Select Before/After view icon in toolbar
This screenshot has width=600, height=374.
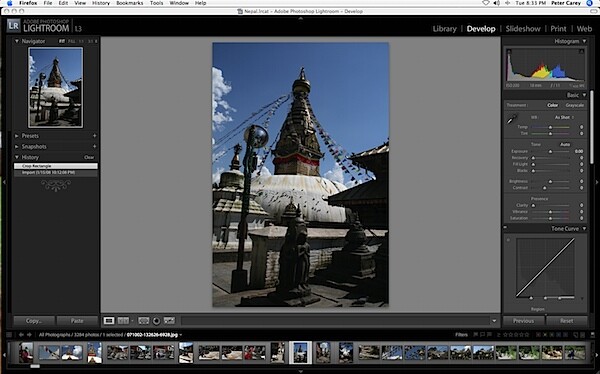[123, 321]
